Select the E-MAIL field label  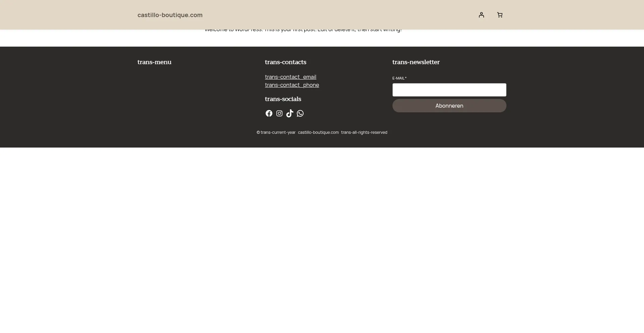[x=399, y=78]
